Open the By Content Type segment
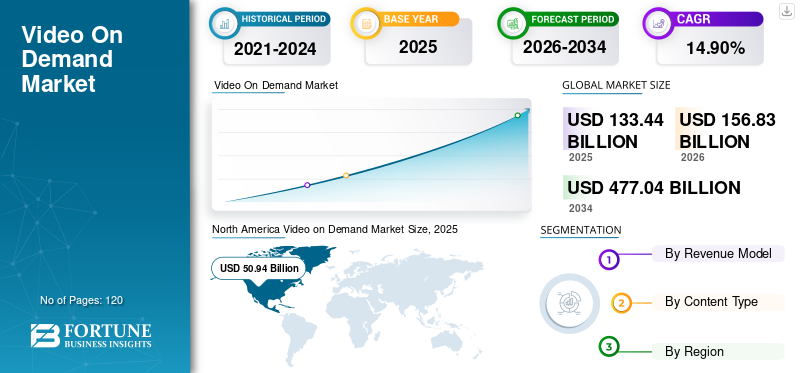This screenshot has height=373, width=800. point(718,302)
